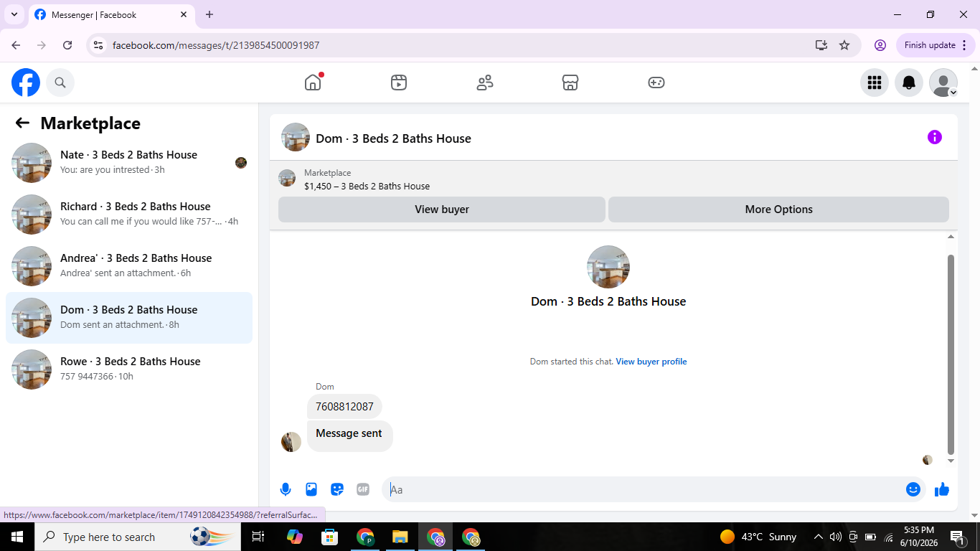Open Facebook search magnifier
This screenshot has width=980, height=551.
60,83
